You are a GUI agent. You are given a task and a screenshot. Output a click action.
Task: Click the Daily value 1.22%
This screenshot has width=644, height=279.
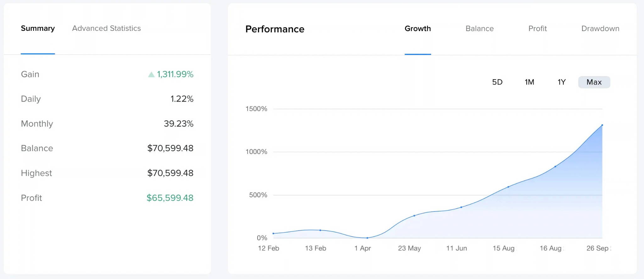[x=182, y=99]
